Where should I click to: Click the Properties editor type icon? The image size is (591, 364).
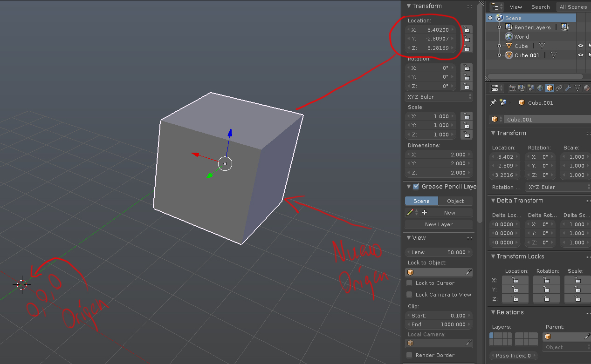[497, 88]
